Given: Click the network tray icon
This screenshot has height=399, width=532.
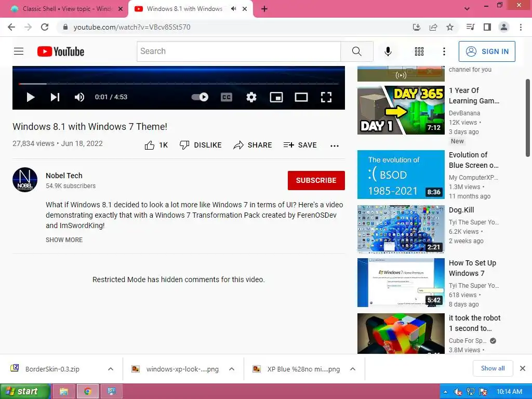Looking at the screenshot, I should coord(470,392).
